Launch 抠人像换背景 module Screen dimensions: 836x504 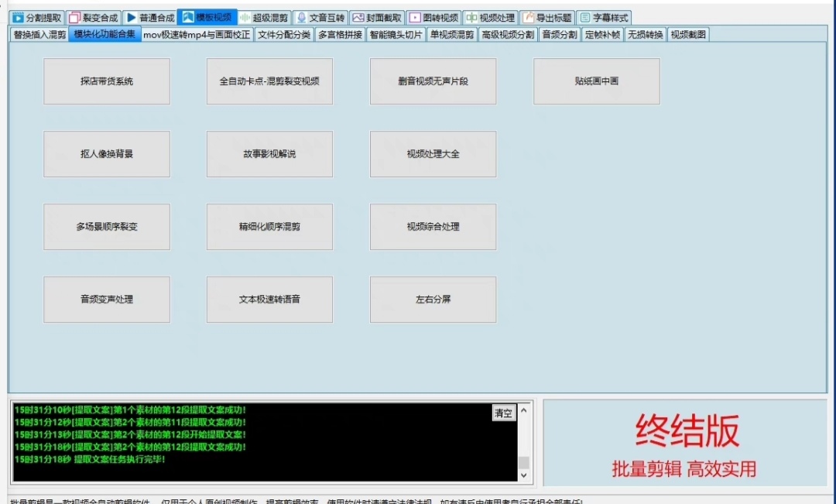point(106,154)
